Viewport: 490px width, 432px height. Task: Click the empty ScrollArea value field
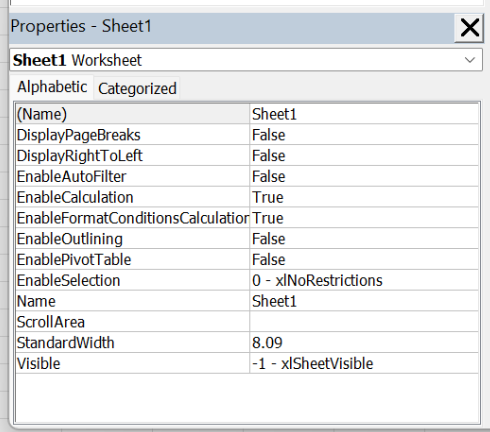point(364,322)
